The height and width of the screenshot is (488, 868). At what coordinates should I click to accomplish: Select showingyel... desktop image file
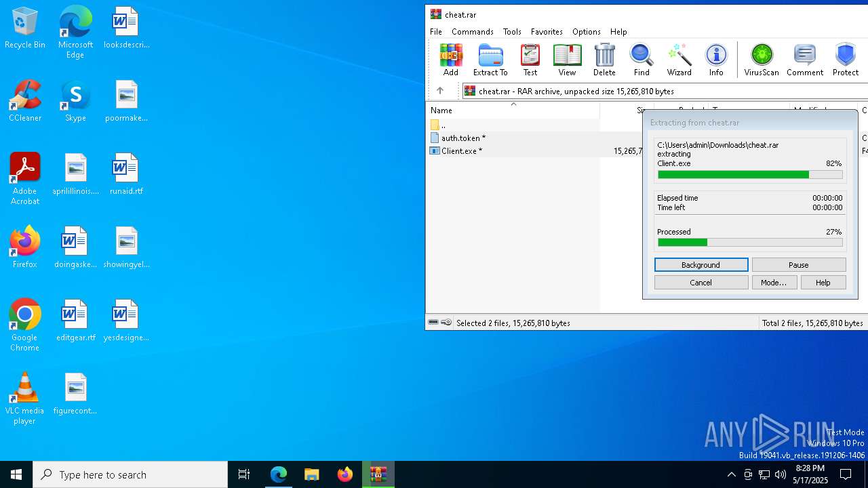126,248
